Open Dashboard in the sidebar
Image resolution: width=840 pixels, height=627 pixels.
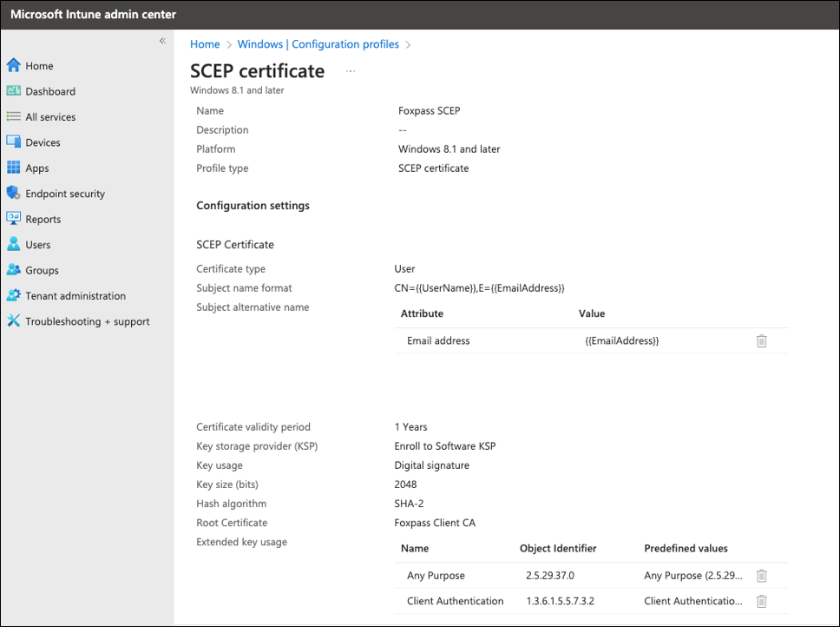(50, 92)
